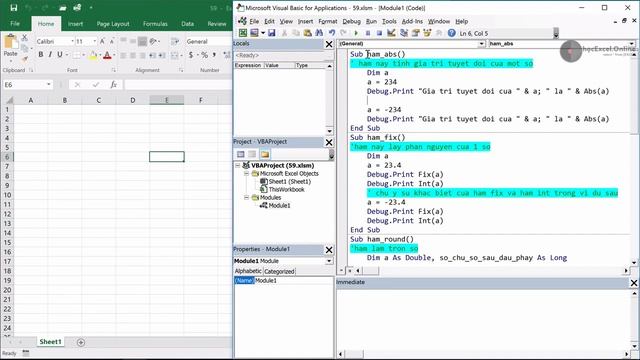This screenshot has width=640, height=360.
Task: Click the Break (pause) icon in VBA toolbar
Action: (368, 33)
